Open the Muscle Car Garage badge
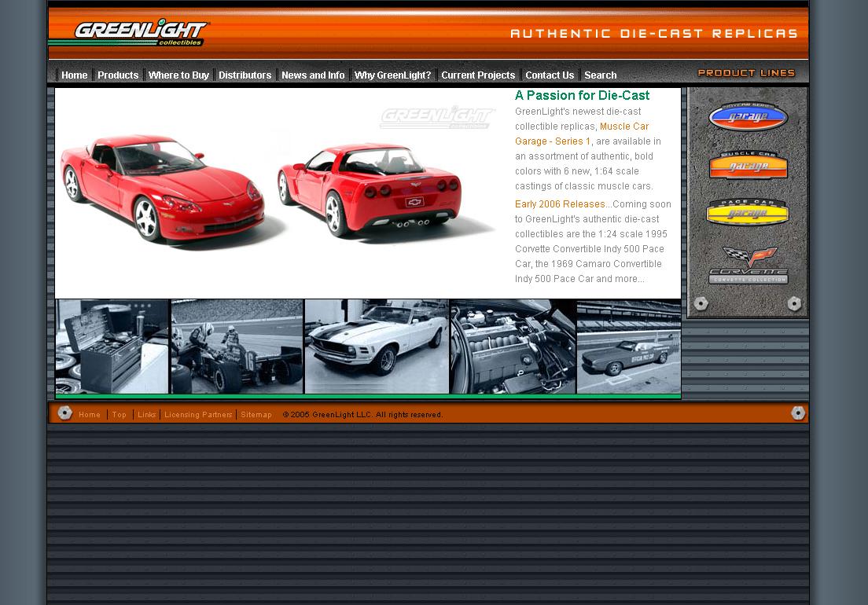This screenshot has width=868, height=605. point(748,165)
